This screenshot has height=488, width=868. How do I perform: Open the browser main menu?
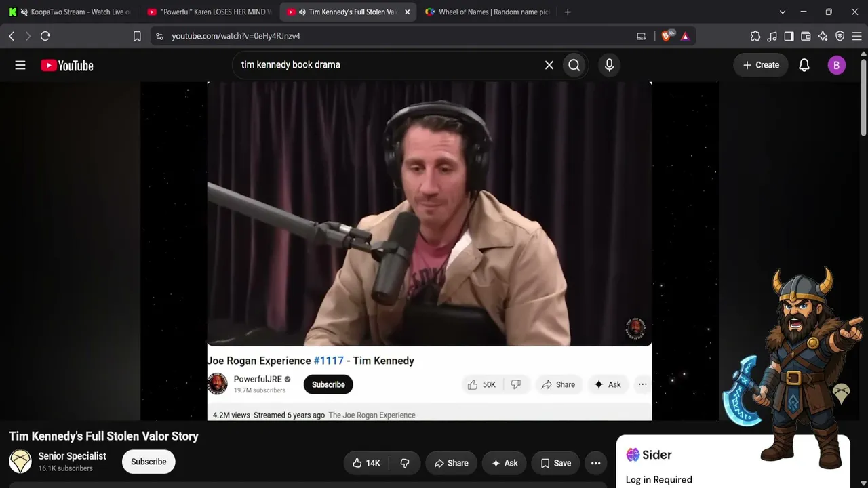pos(857,36)
